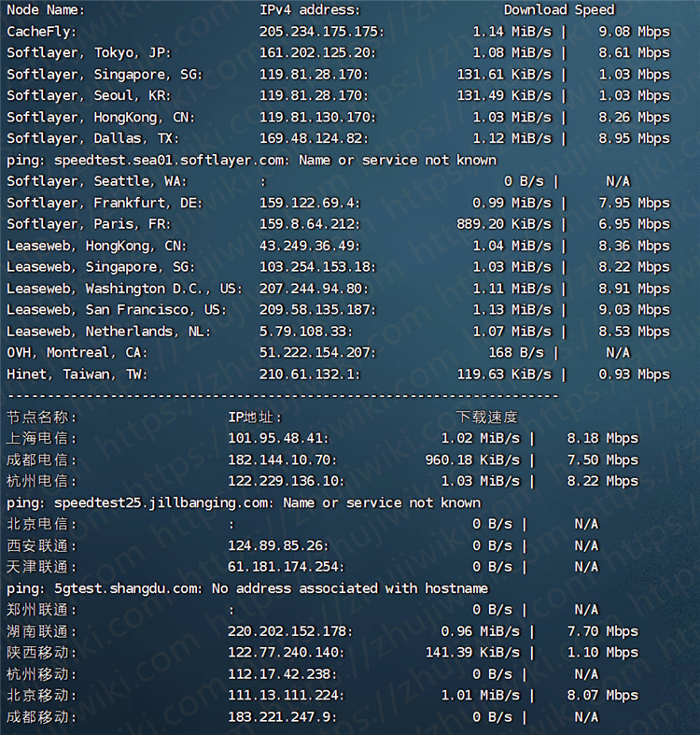Screen dimensions: 700x735
Task: Click IP address 101.95.48.41
Action: tap(278, 439)
